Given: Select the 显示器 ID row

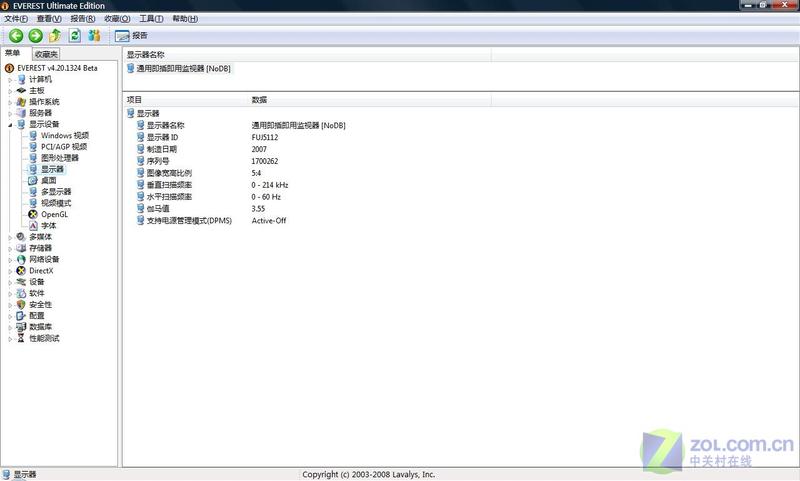Looking at the screenshot, I should (162, 137).
